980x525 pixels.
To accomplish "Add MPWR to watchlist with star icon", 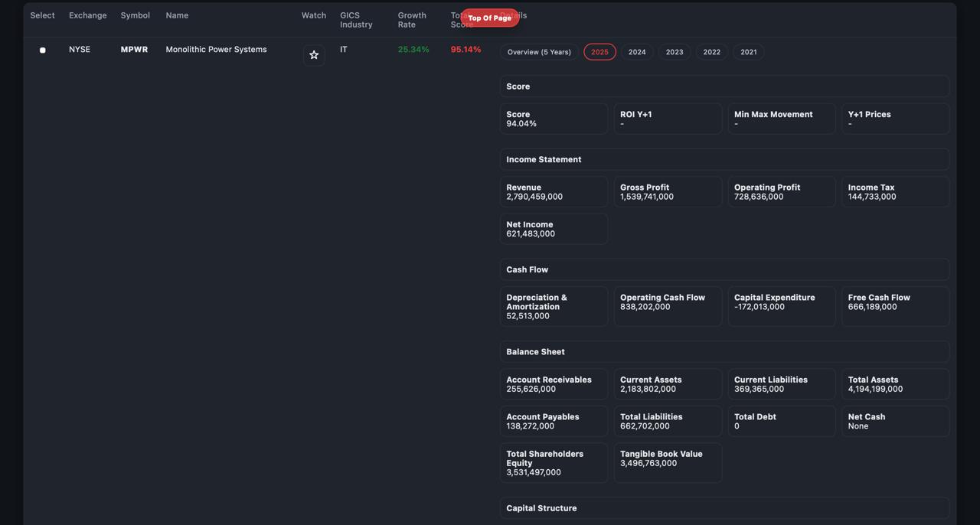I will (314, 55).
